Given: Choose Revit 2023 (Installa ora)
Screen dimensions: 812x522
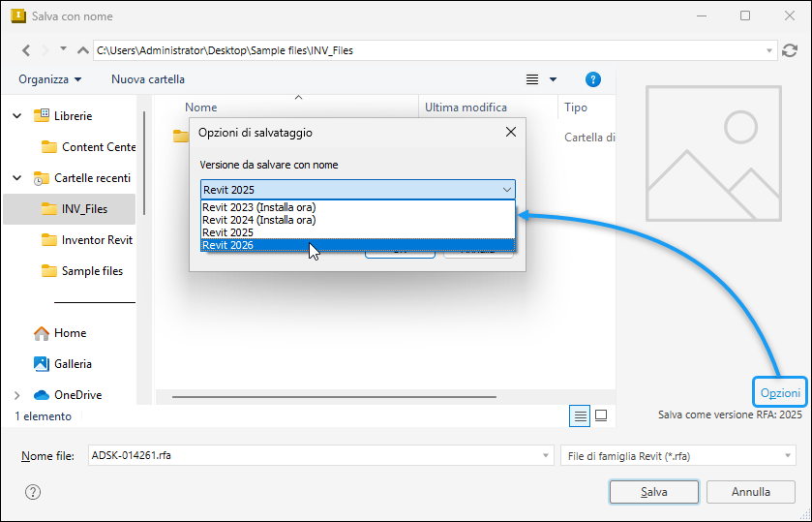Looking at the screenshot, I should (358, 207).
